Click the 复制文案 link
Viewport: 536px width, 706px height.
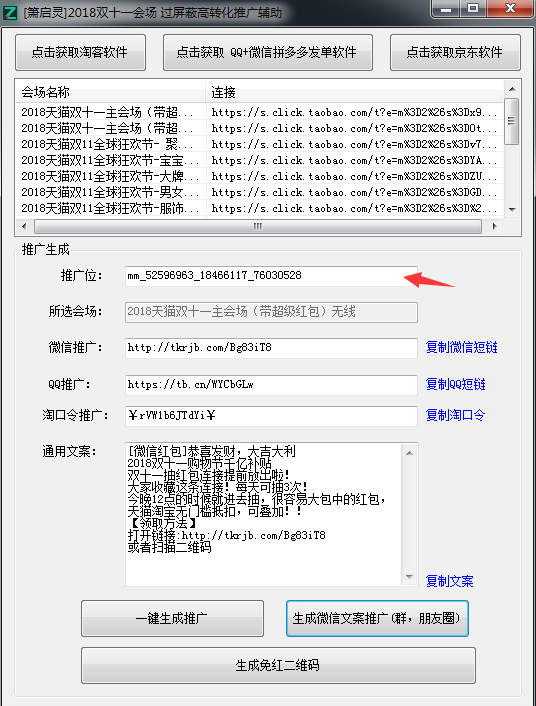click(x=450, y=581)
